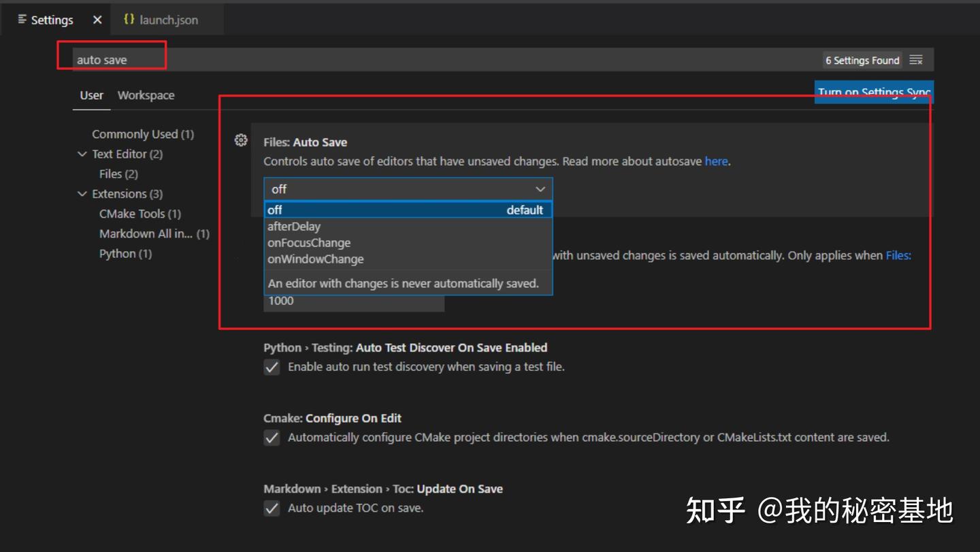Select the User settings tab
The height and width of the screenshot is (552, 980).
(91, 95)
